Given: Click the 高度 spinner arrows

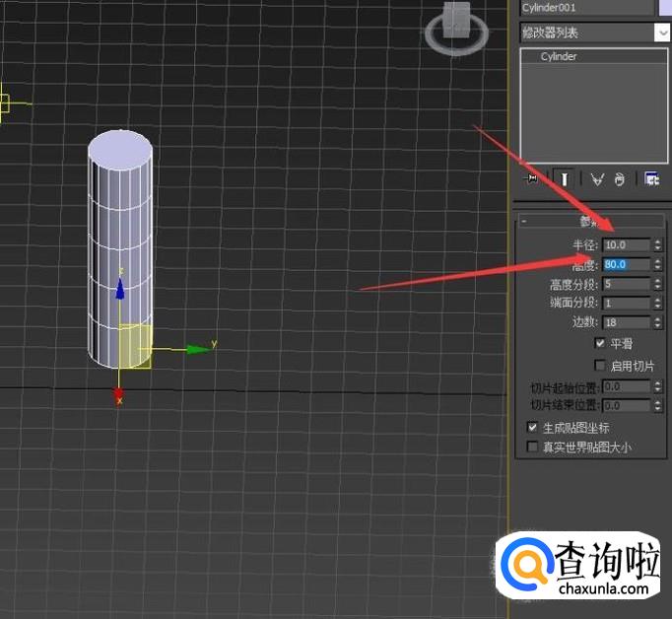Looking at the screenshot, I should click(x=657, y=264).
